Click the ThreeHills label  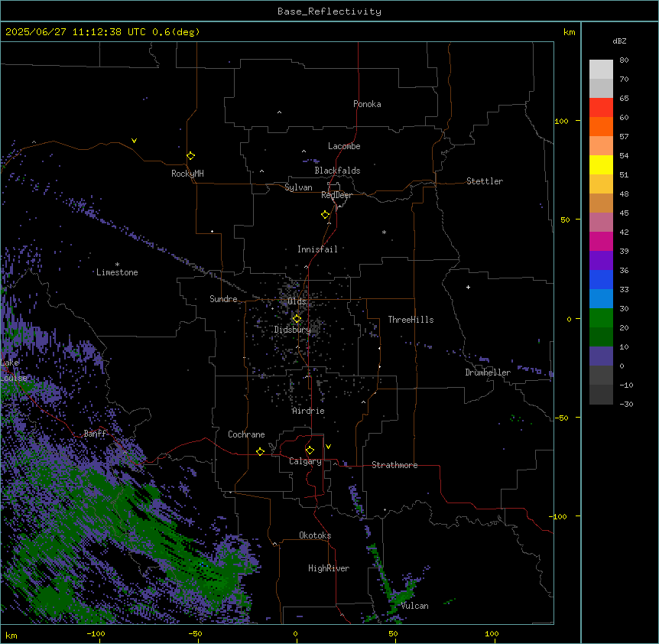tap(411, 320)
